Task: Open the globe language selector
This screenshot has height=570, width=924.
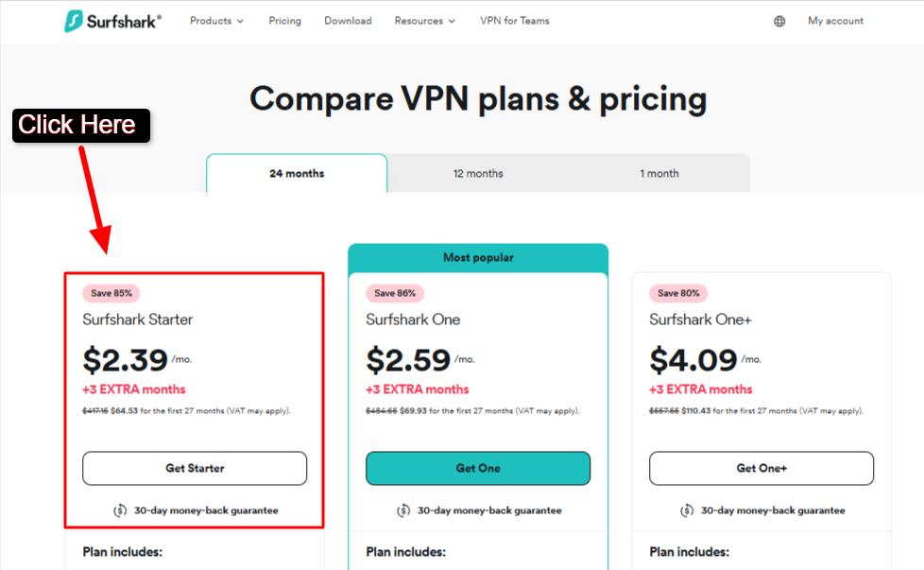Action: click(779, 20)
